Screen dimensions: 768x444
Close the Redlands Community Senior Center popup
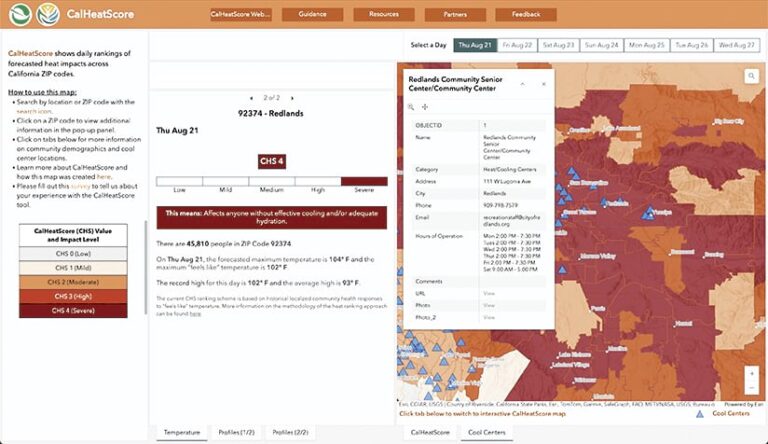(544, 84)
